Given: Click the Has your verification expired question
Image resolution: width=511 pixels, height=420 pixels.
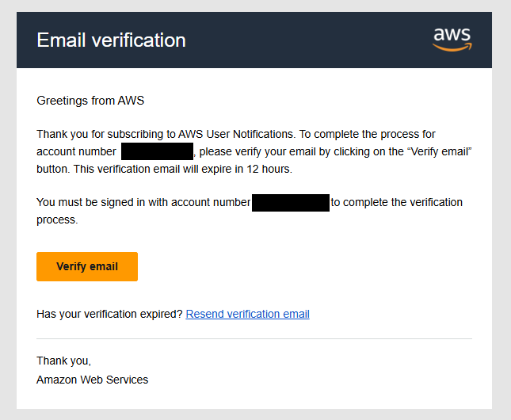Looking at the screenshot, I should pos(109,314).
